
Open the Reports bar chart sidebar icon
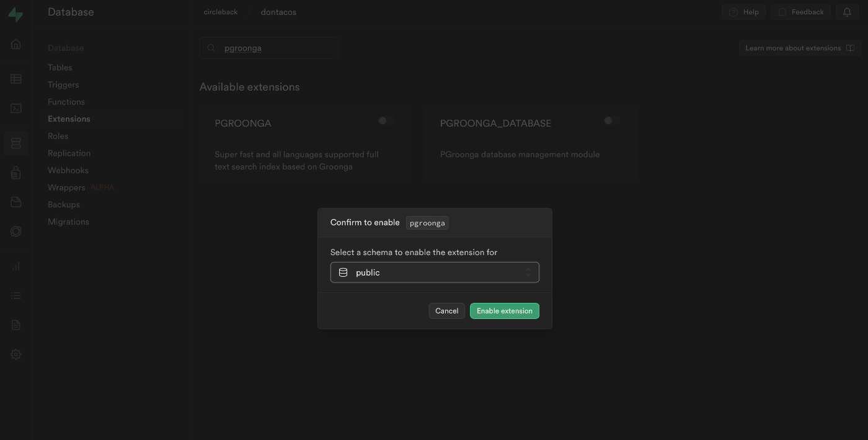click(16, 266)
